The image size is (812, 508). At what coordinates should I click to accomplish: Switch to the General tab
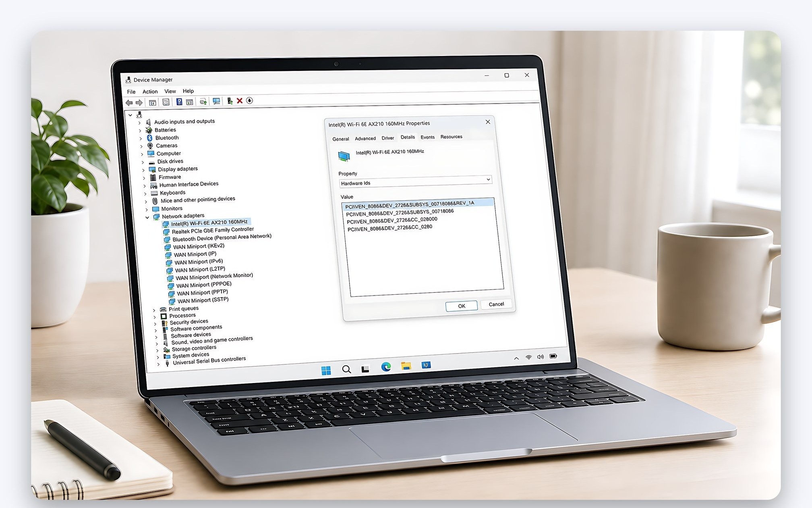coord(341,139)
